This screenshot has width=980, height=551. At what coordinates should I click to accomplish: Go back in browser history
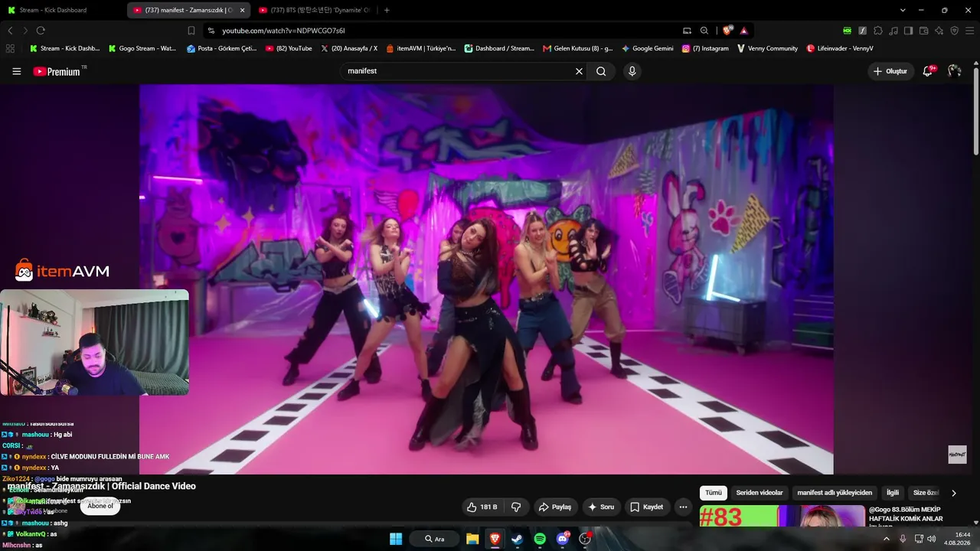(x=10, y=31)
